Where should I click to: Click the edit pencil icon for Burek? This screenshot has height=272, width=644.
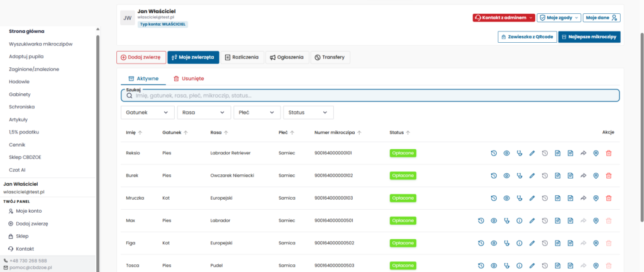(532, 176)
